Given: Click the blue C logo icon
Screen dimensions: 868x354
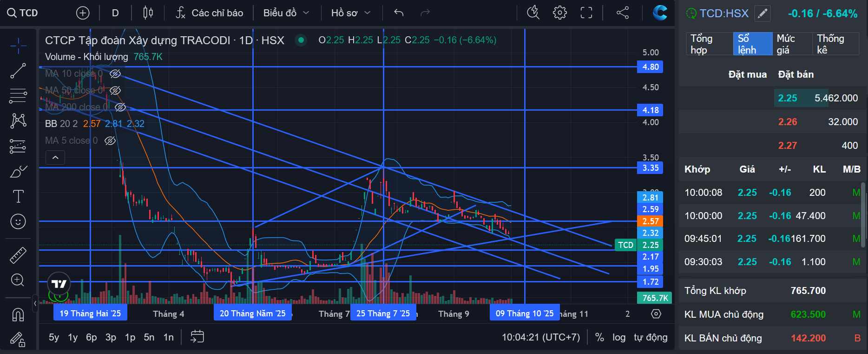Looking at the screenshot, I should (x=660, y=13).
